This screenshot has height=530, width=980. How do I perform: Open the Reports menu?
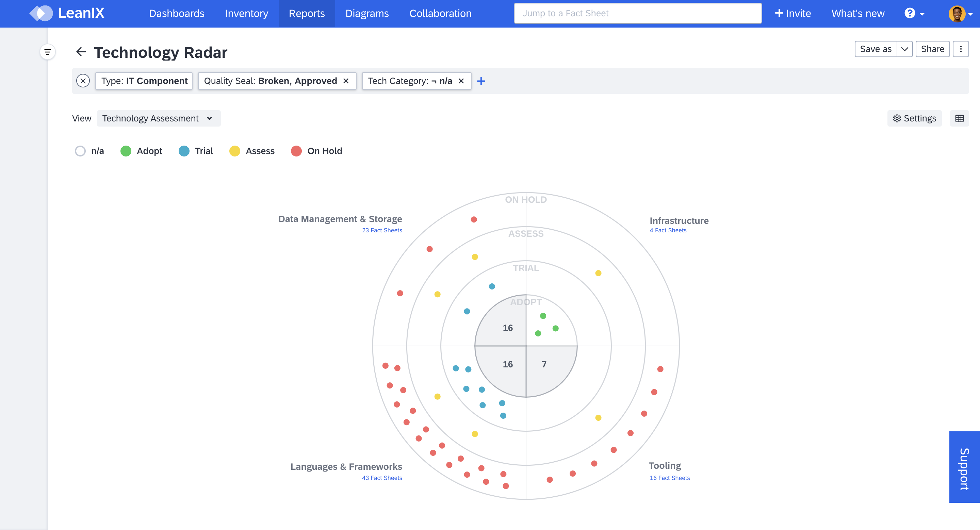pos(307,13)
